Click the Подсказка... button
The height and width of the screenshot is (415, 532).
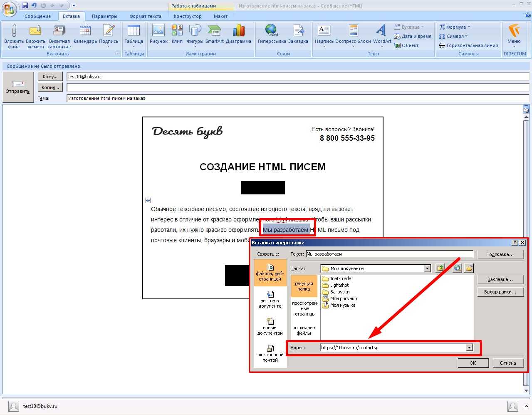point(500,254)
